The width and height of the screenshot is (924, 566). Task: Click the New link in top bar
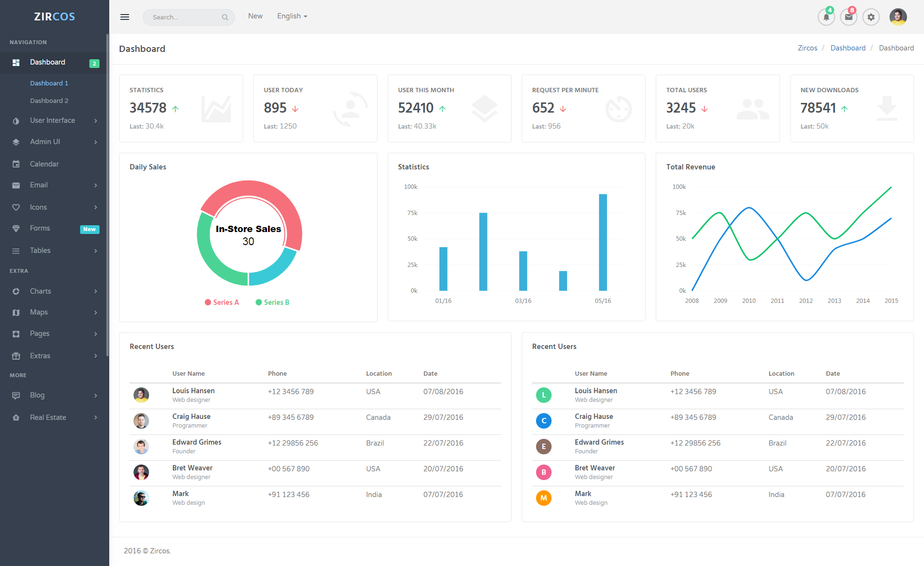[x=255, y=16]
